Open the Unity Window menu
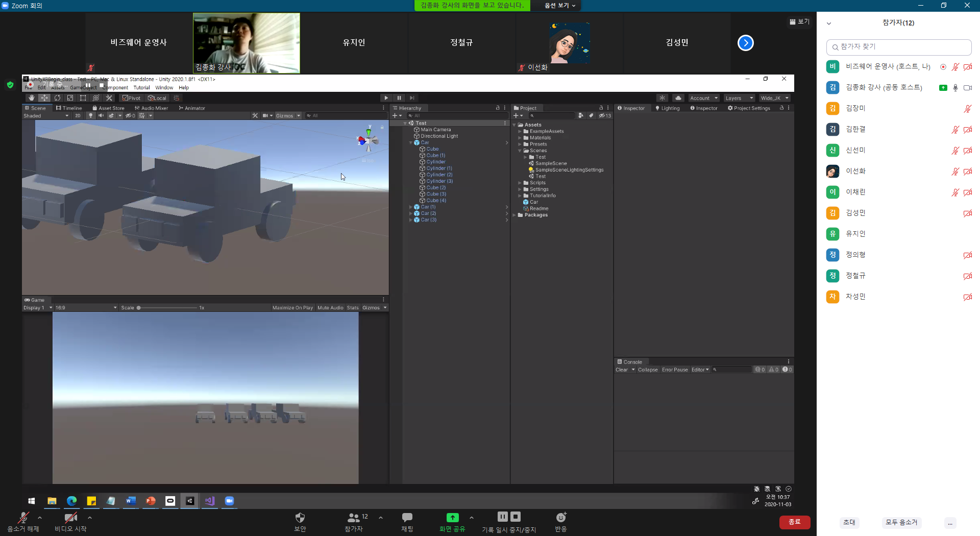 pos(164,88)
